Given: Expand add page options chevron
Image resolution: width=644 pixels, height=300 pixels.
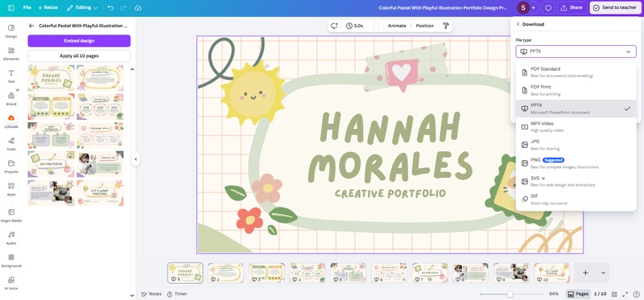Looking at the screenshot, I should (603, 273).
